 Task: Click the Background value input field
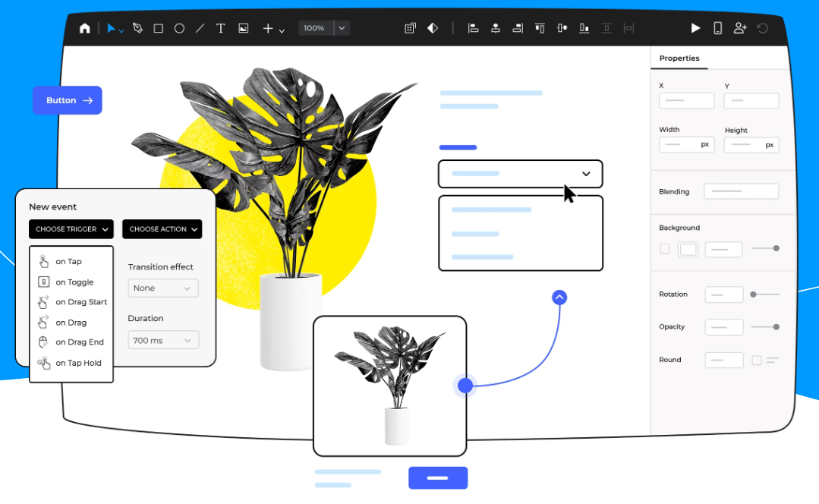tap(723, 250)
